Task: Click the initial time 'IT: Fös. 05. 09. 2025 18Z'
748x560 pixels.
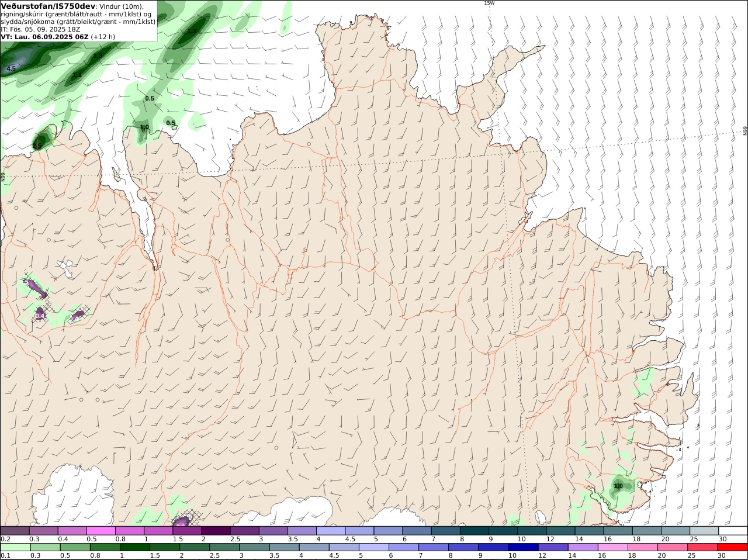Action: coord(40,29)
